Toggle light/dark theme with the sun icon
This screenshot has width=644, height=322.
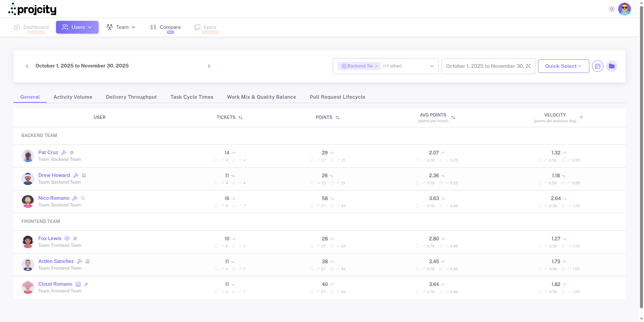point(612,9)
